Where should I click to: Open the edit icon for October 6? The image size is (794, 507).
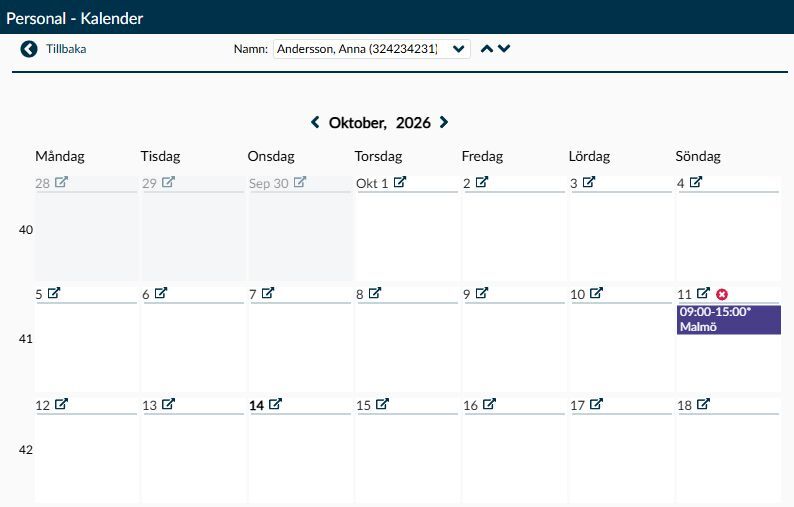point(161,293)
